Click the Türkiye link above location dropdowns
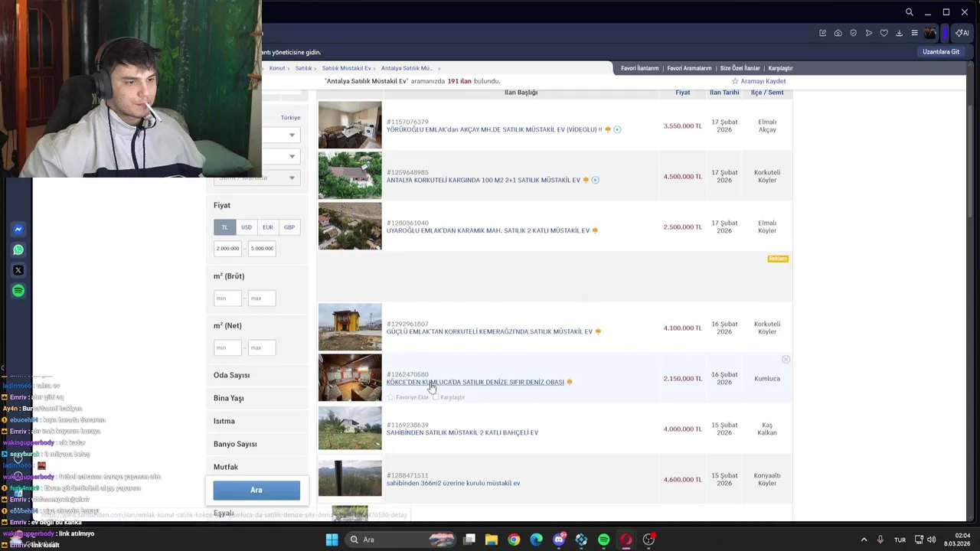 point(290,118)
